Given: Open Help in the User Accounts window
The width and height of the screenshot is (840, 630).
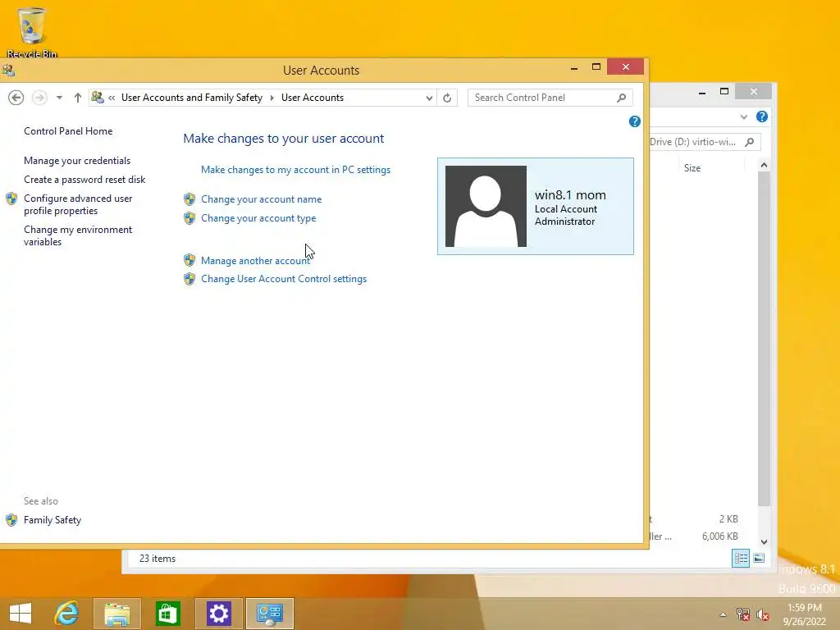Looking at the screenshot, I should [x=635, y=121].
